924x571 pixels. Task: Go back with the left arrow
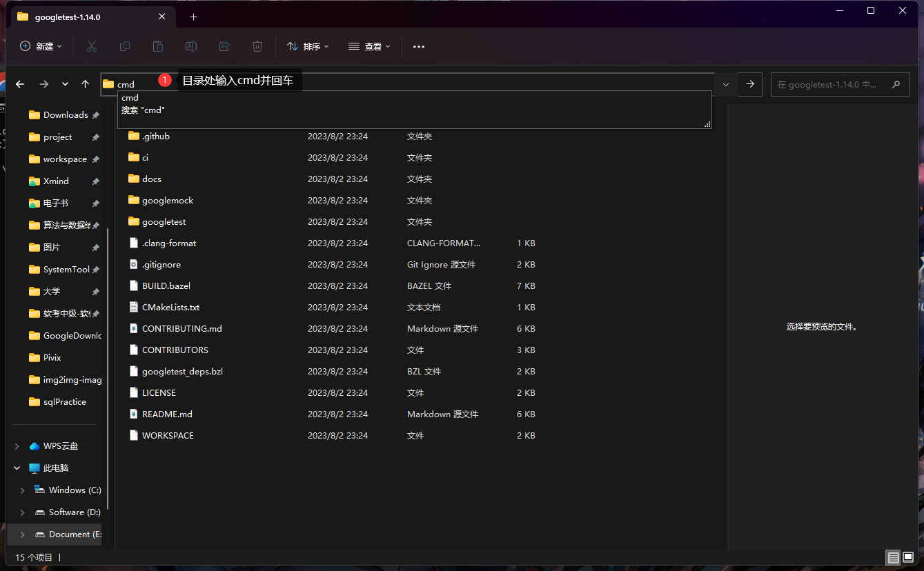pyautogui.click(x=20, y=84)
